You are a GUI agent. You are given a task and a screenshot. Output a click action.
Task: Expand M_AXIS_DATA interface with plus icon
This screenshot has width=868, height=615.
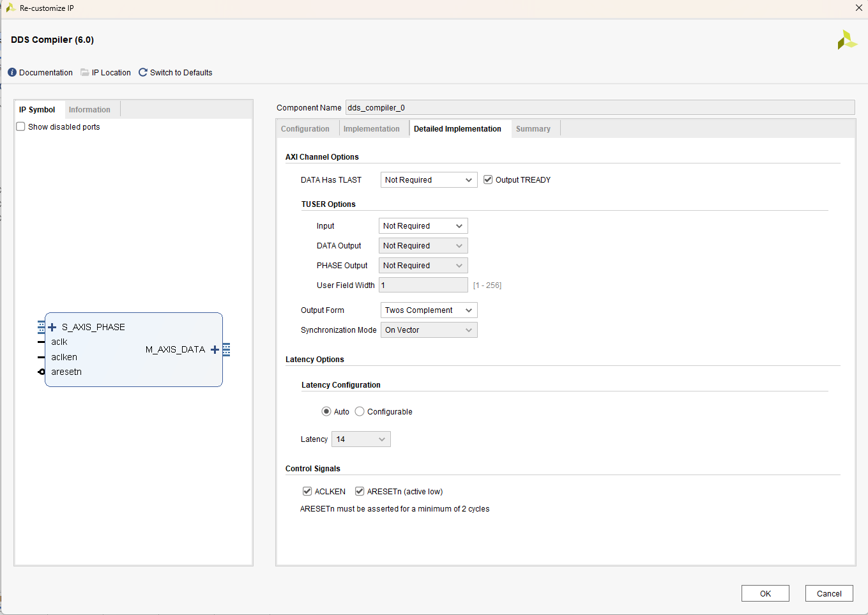215,350
